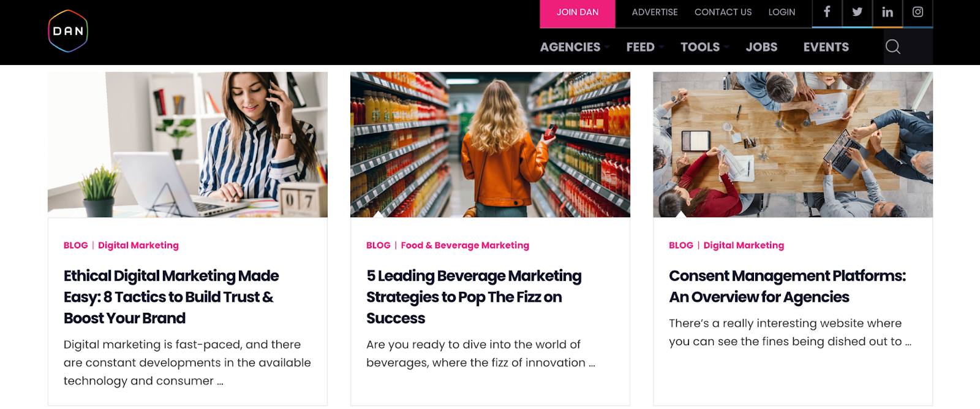This screenshot has width=980, height=409.
Task: Click the search magnifier icon
Action: [892, 47]
